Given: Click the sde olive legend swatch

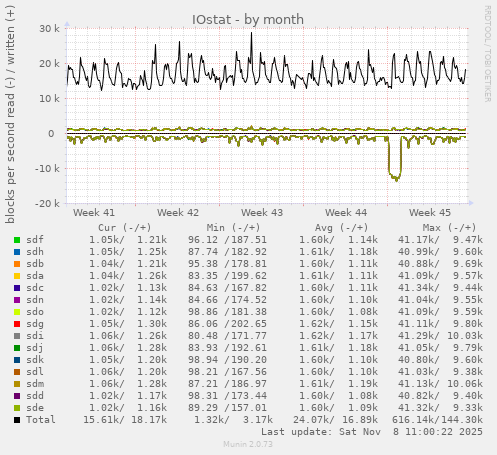Looking at the screenshot, I should [17, 408].
